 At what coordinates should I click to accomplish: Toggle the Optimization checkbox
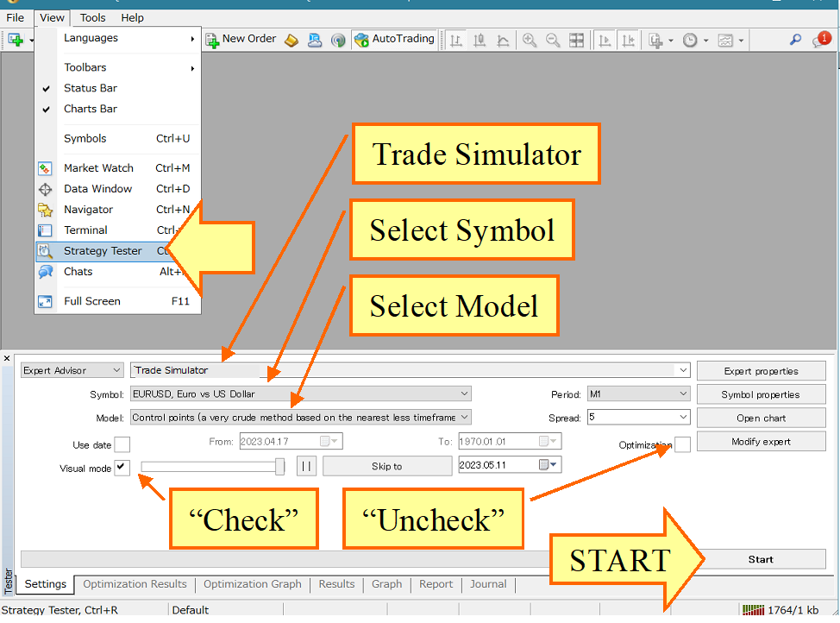coord(682,444)
